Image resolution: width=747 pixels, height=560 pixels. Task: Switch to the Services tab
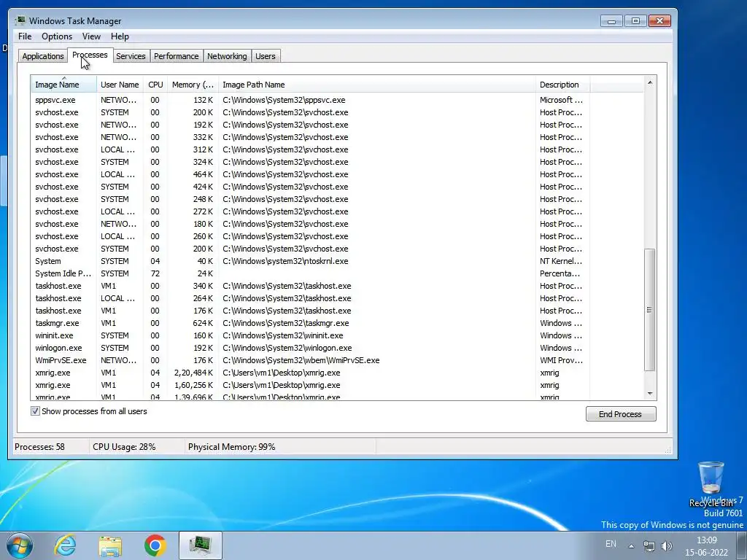[131, 55]
